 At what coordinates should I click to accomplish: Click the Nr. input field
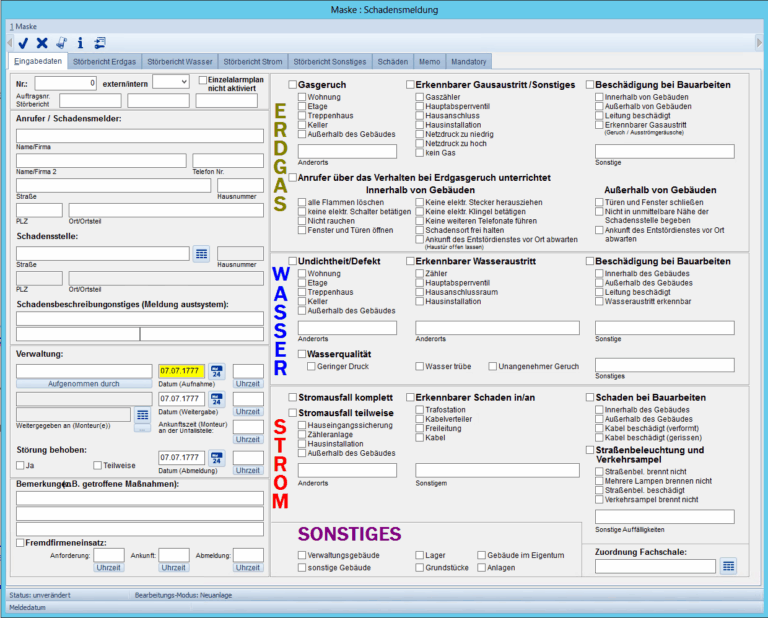66,83
